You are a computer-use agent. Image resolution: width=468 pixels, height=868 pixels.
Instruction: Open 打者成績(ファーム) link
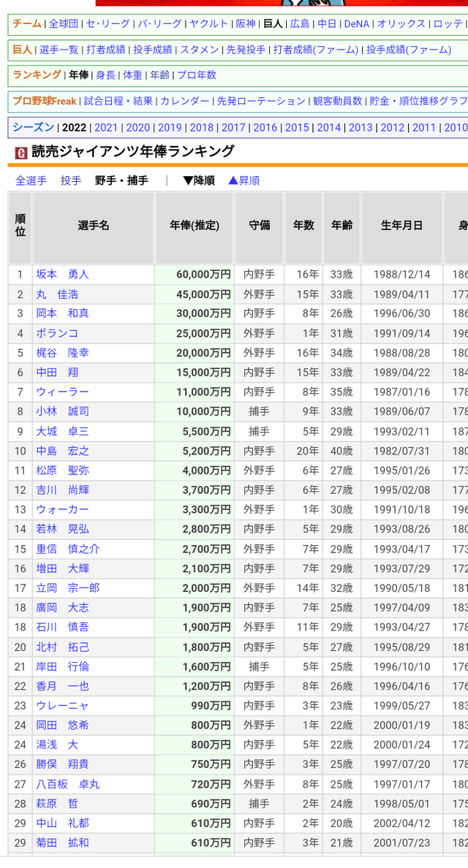click(316, 50)
